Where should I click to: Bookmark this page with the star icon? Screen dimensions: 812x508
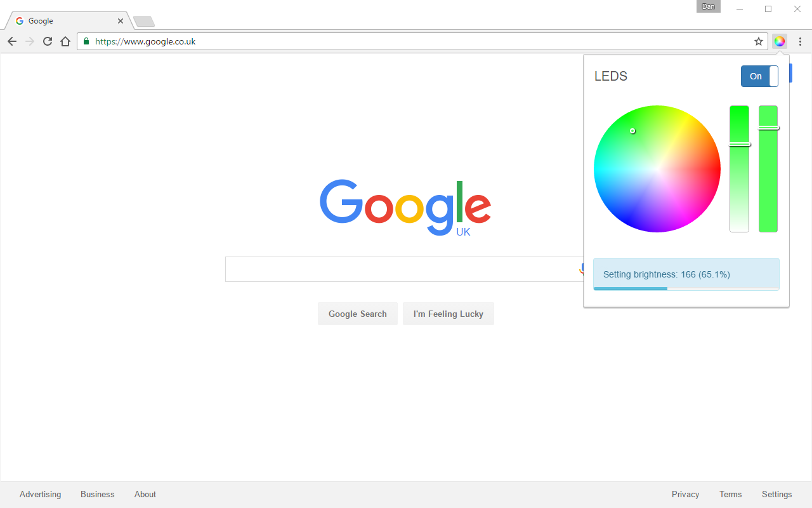coord(759,41)
